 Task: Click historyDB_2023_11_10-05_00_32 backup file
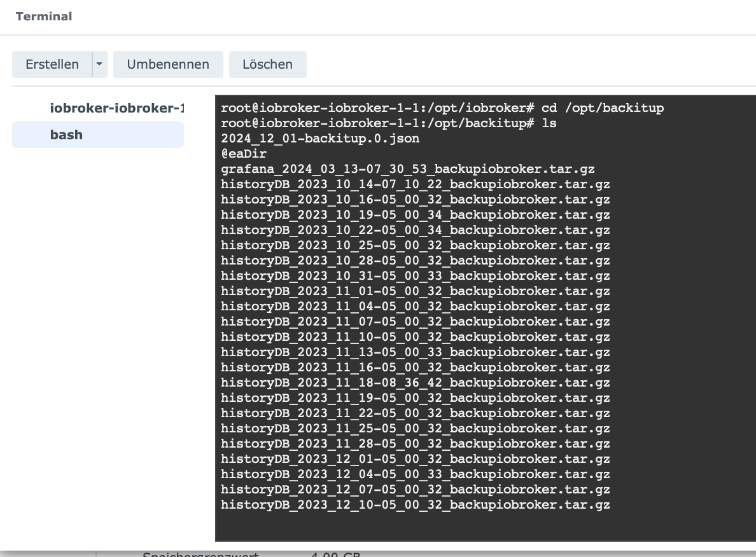415,337
